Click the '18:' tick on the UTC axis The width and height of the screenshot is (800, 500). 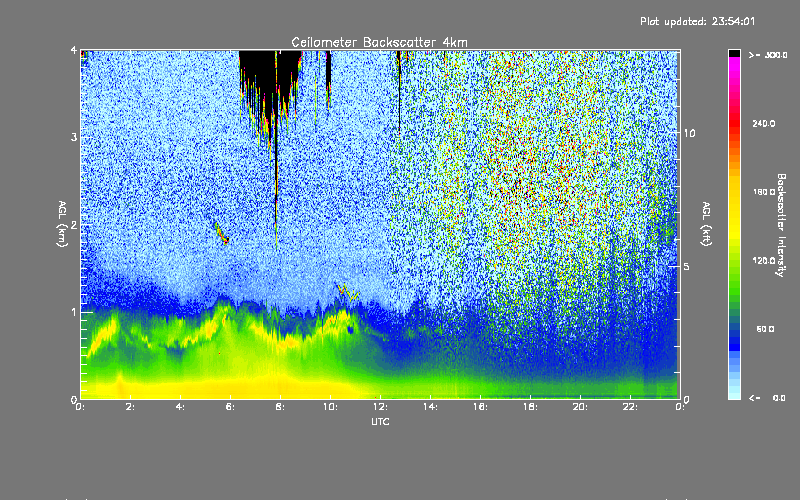point(530,407)
